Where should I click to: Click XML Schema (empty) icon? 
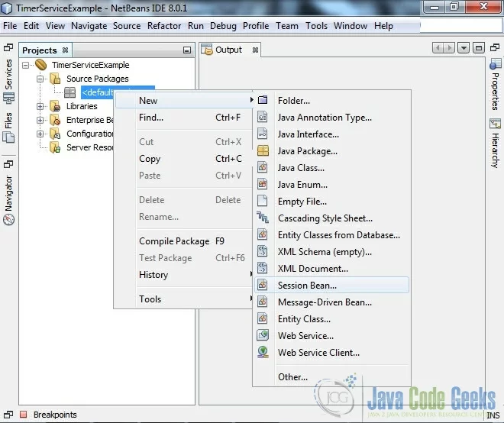[263, 251]
